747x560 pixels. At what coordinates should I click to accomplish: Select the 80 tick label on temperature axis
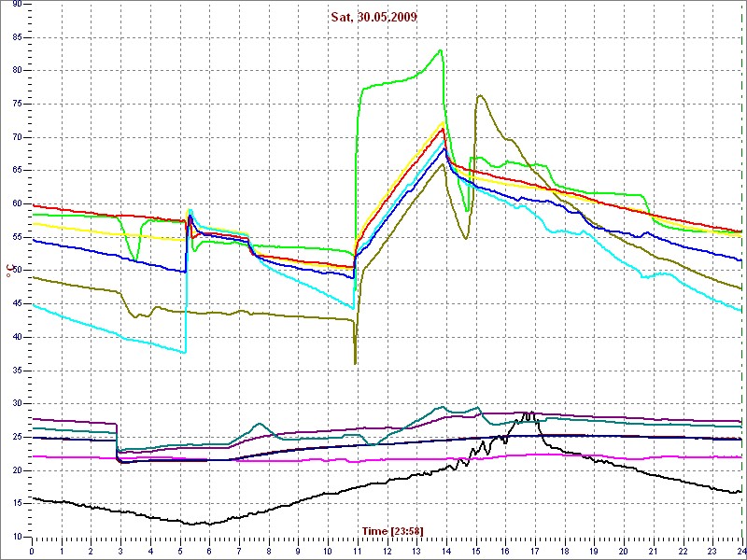pos(16,71)
